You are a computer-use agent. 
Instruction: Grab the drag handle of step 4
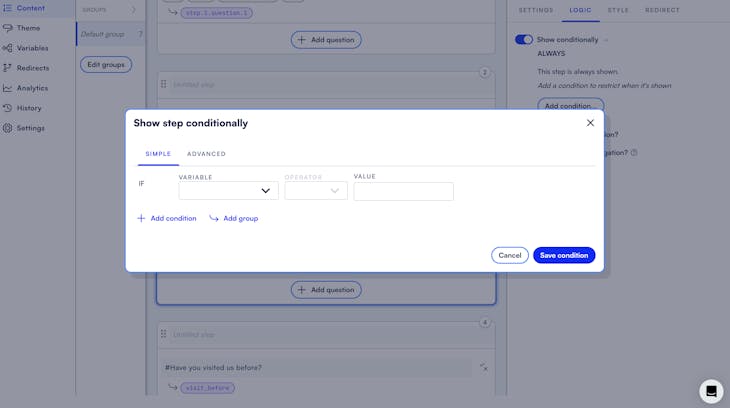coord(163,334)
